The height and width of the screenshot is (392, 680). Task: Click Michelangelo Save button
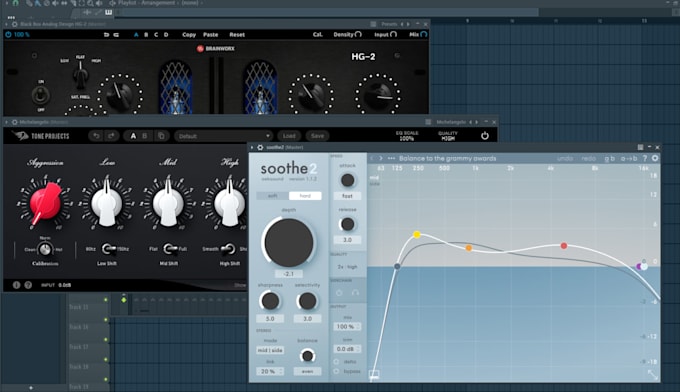[x=317, y=136]
